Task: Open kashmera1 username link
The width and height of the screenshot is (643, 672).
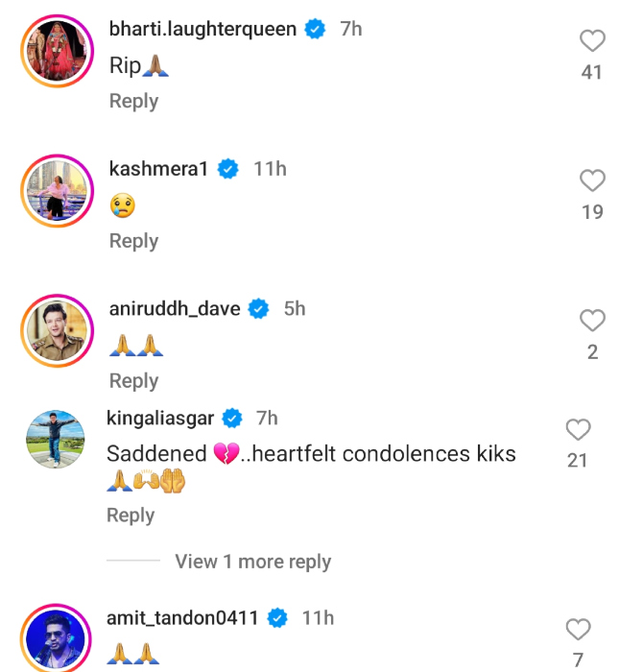Action: [x=160, y=169]
